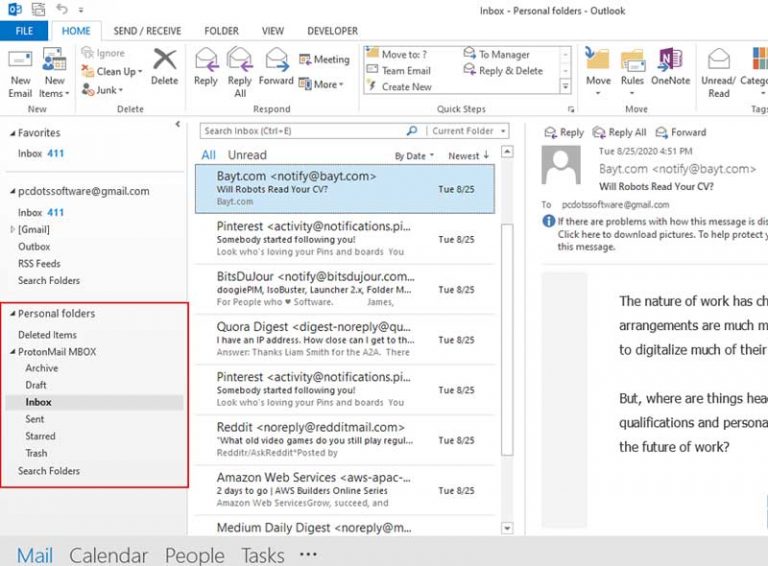The image size is (768, 566).
Task: Select Deleted Items under Personal folders
Action: [48, 335]
